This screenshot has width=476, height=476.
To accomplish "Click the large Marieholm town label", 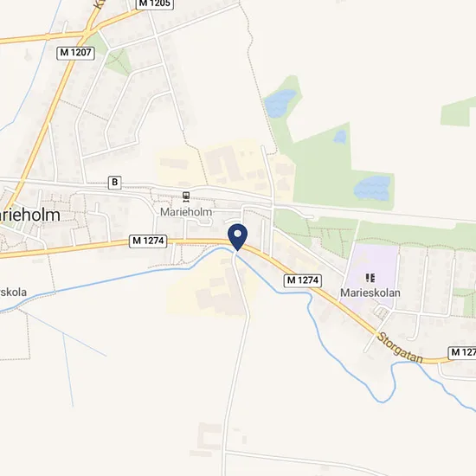I will [30, 215].
